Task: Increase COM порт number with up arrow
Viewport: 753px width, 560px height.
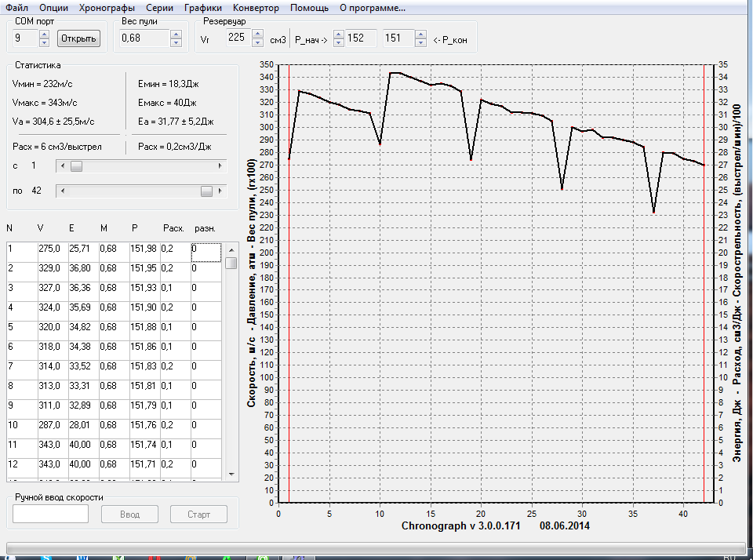Action: pos(45,35)
